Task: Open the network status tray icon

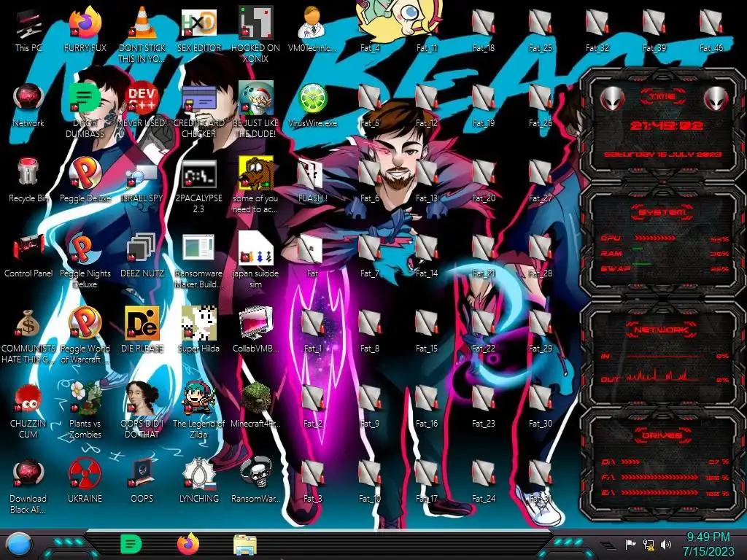Action: pos(649,544)
